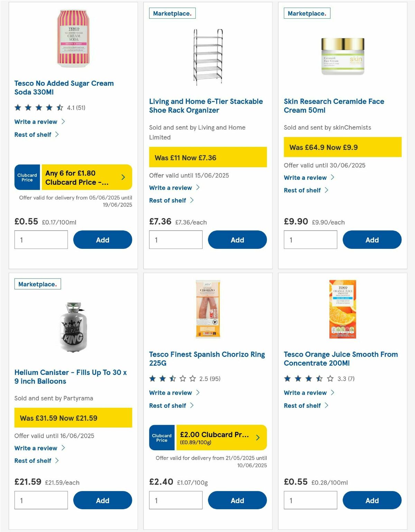
Task: Add the Skin Research Face Cream to basket
Action: pos(372,240)
